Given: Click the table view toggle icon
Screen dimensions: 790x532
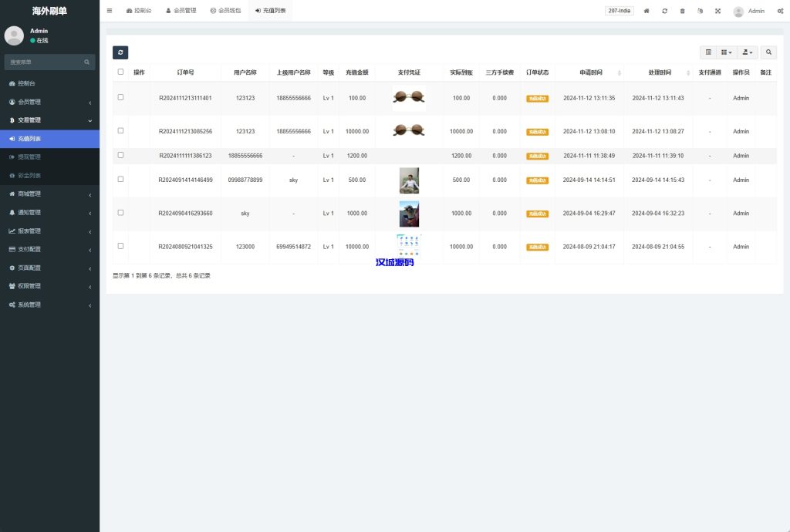Looking at the screenshot, I should tap(708, 52).
